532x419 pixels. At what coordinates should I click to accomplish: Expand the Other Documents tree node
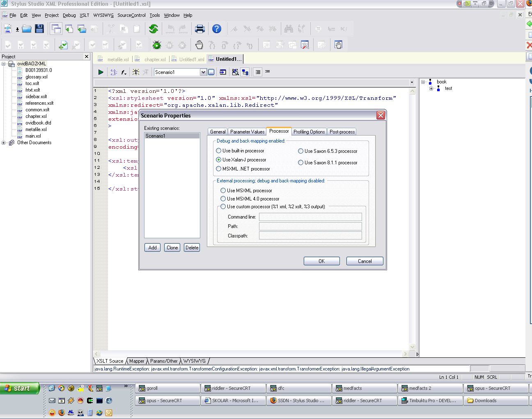4,143
